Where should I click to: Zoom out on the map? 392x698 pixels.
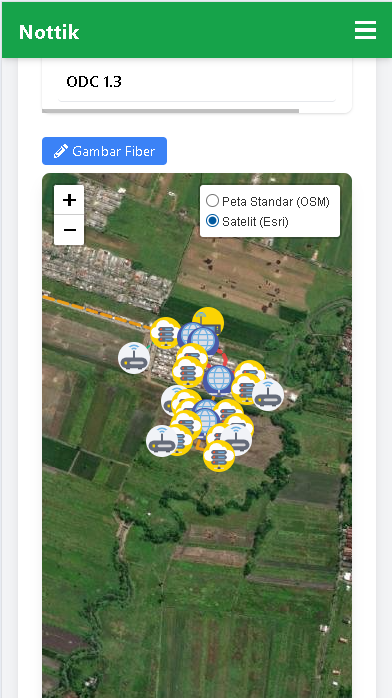(x=69, y=230)
